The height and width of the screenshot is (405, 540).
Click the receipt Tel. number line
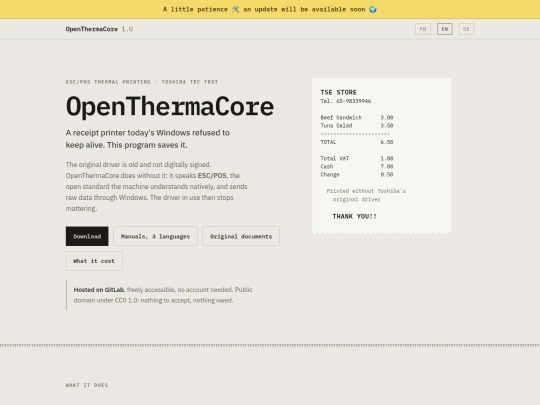tap(346, 101)
